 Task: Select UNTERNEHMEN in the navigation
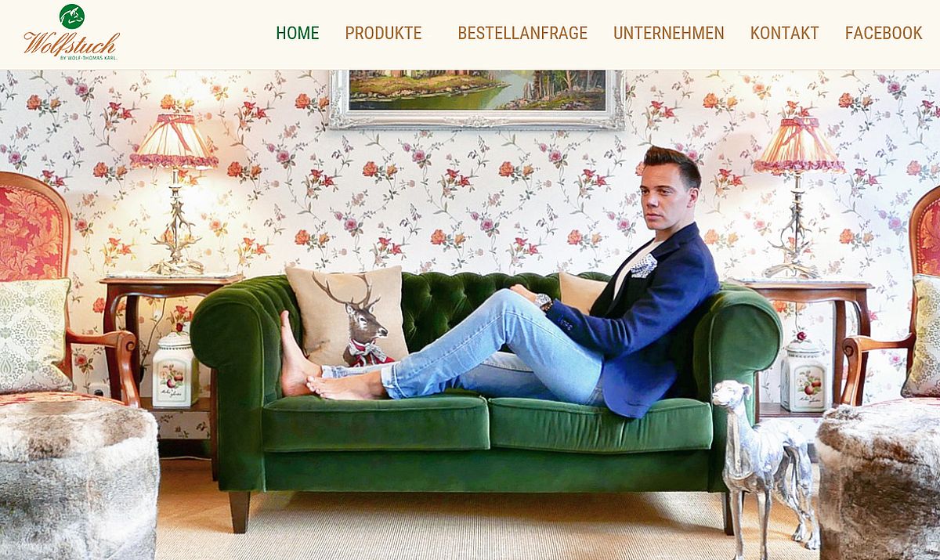(668, 33)
